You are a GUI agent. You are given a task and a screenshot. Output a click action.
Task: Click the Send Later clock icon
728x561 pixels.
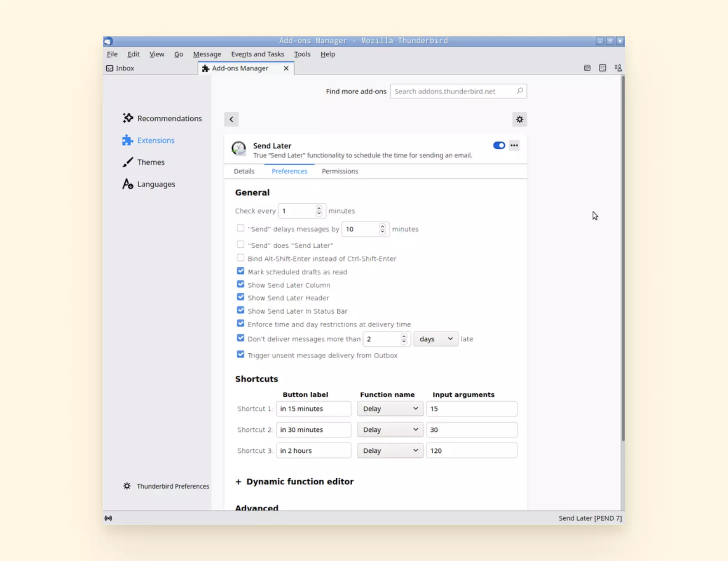(239, 148)
